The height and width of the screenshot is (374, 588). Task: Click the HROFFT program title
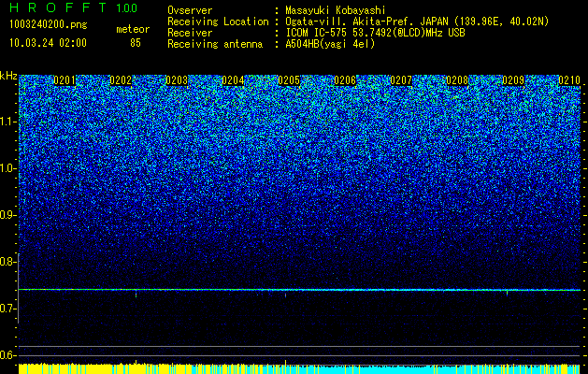pyautogui.click(x=58, y=7)
